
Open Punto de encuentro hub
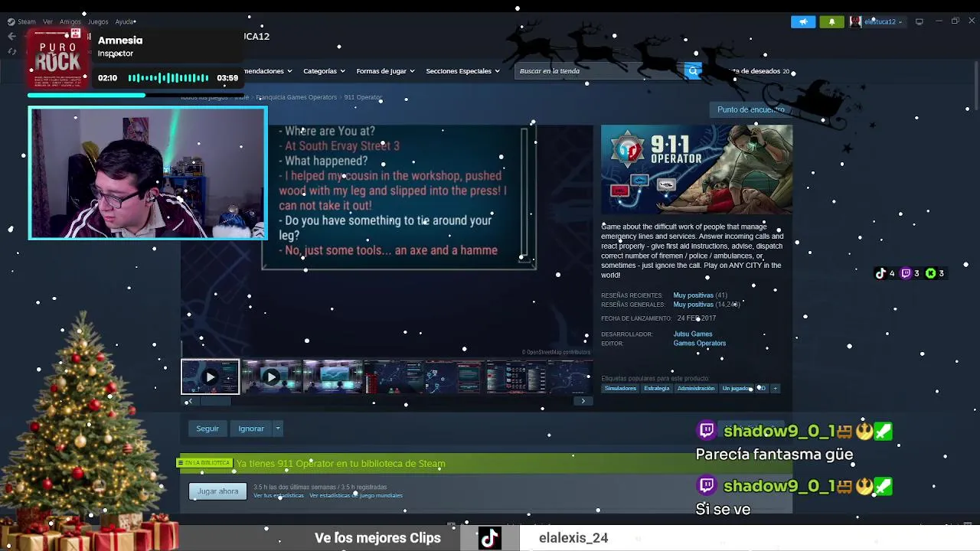pyautogui.click(x=750, y=109)
